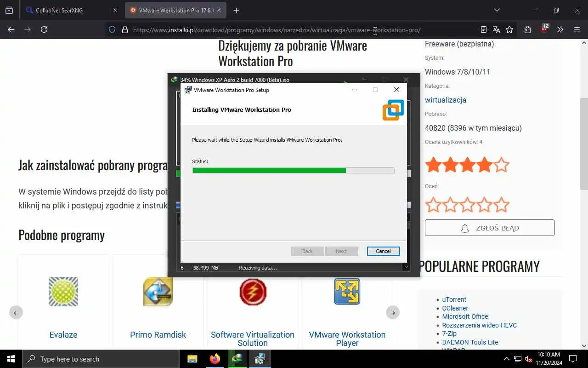Toggle reader view
Image resolution: width=588 pixels, height=368 pixels.
point(483,29)
